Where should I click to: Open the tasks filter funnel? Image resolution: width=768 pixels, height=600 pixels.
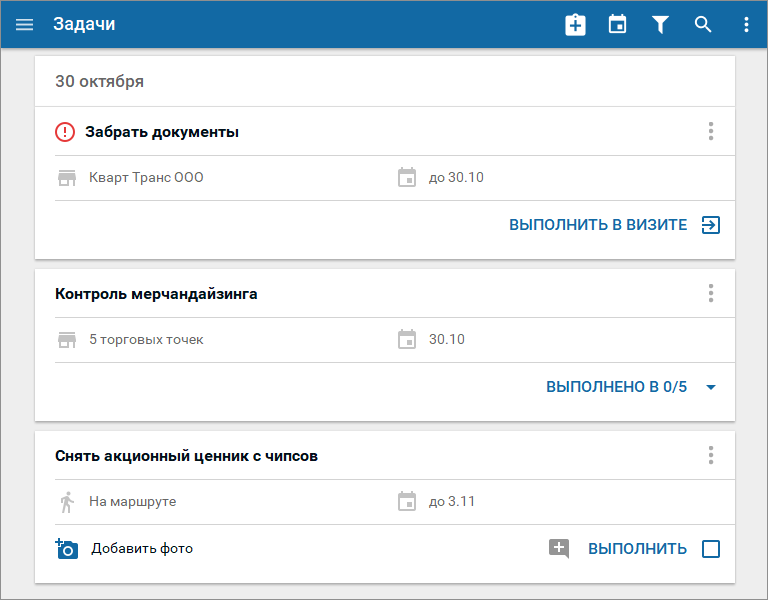point(660,24)
